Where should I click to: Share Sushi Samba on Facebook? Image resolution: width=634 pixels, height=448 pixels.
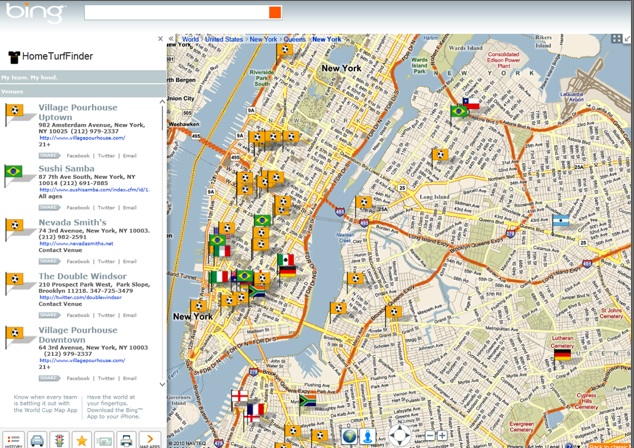coord(78,207)
